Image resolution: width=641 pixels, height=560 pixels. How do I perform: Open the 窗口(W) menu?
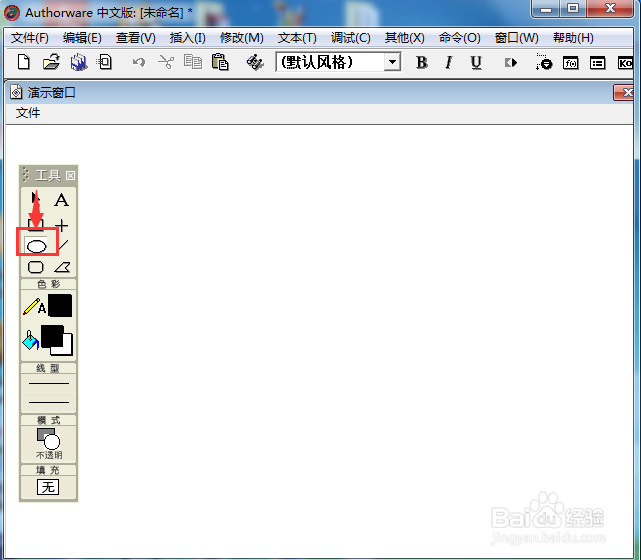[517, 38]
